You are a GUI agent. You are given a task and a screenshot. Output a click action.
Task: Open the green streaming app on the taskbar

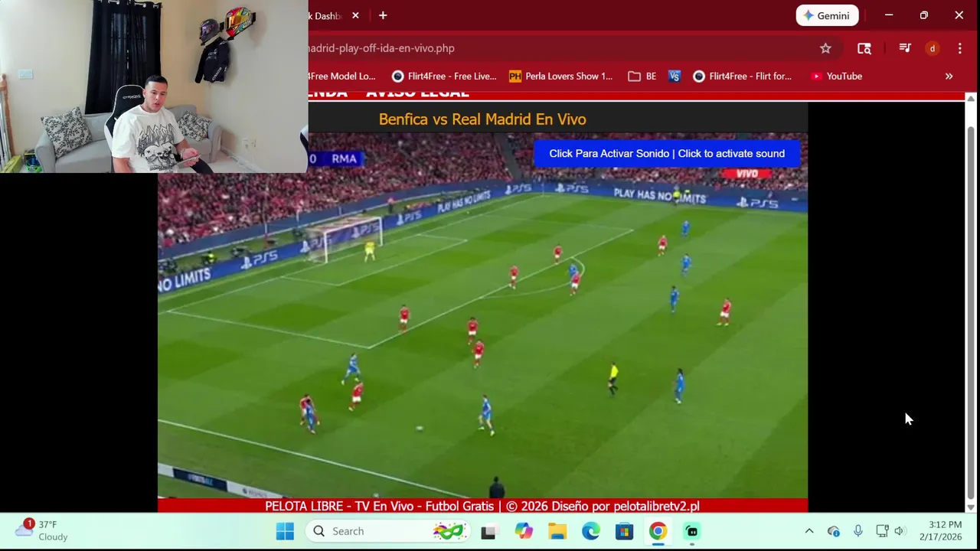pos(692,531)
